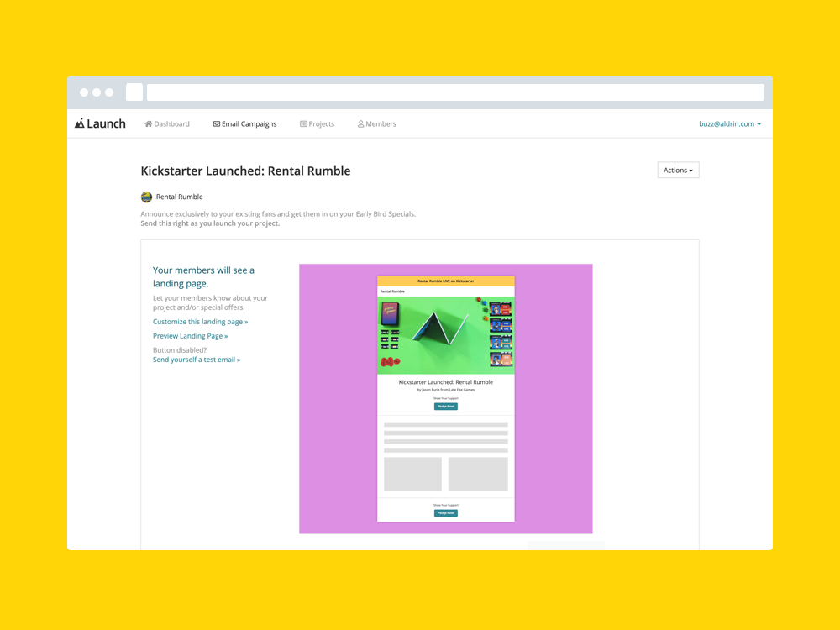Open the Email Campaigns tab
The height and width of the screenshot is (630, 840).
tap(244, 123)
